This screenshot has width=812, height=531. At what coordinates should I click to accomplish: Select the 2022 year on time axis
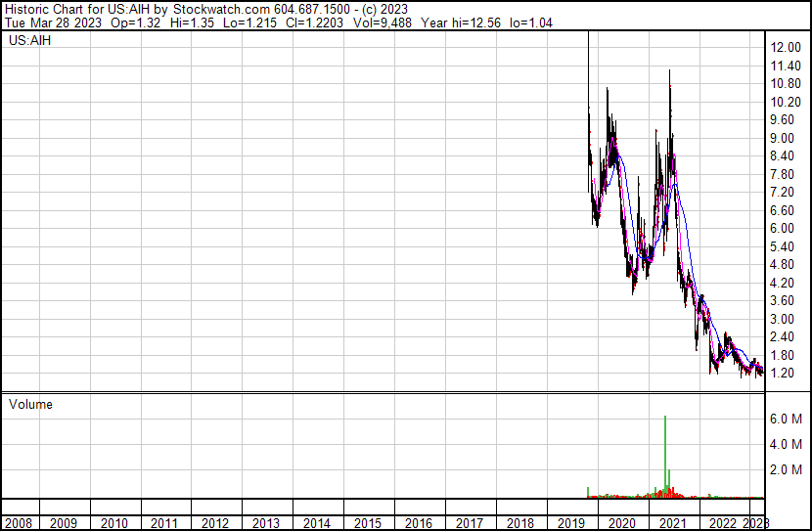(x=723, y=523)
